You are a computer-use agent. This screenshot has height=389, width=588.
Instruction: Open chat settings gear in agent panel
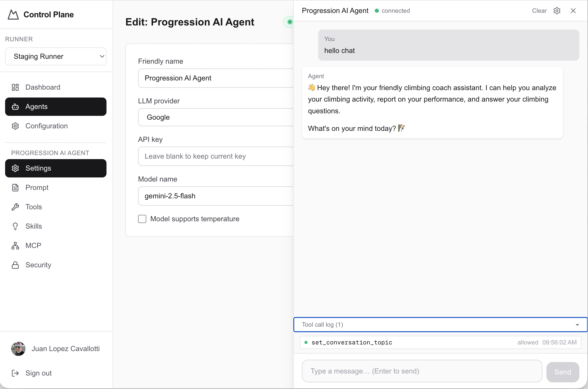(557, 11)
